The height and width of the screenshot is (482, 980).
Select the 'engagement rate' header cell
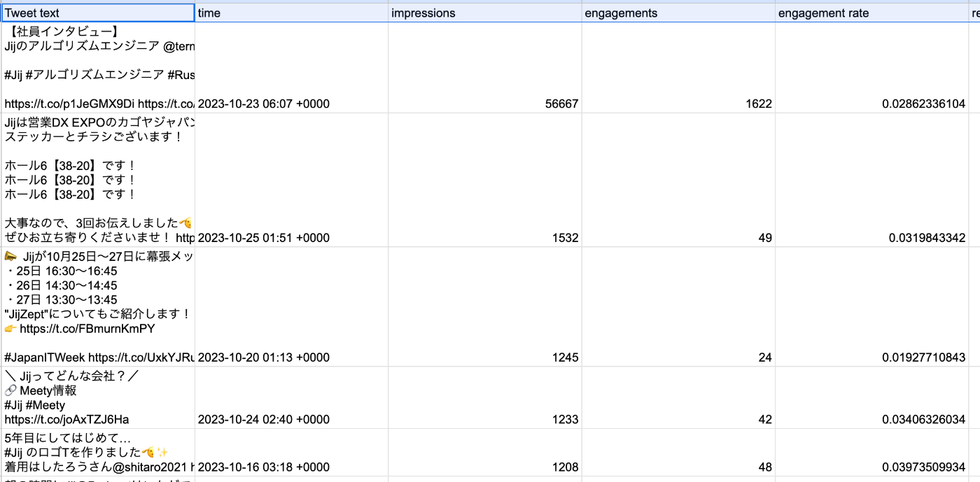871,13
